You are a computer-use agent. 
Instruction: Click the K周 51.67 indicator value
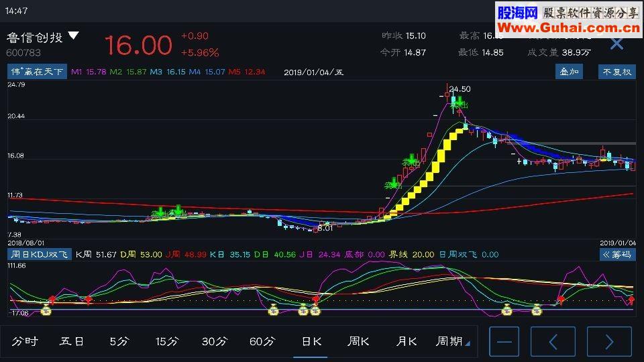click(x=96, y=255)
